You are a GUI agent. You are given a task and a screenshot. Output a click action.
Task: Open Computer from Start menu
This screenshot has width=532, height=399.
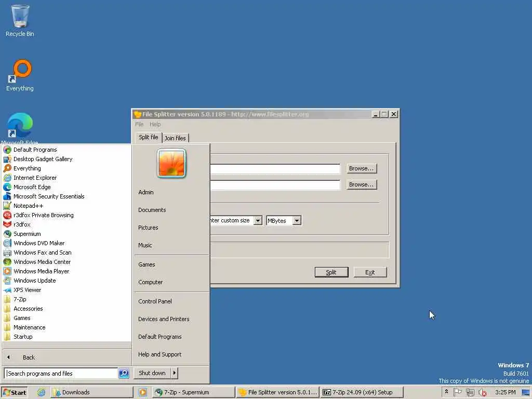(150, 282)
